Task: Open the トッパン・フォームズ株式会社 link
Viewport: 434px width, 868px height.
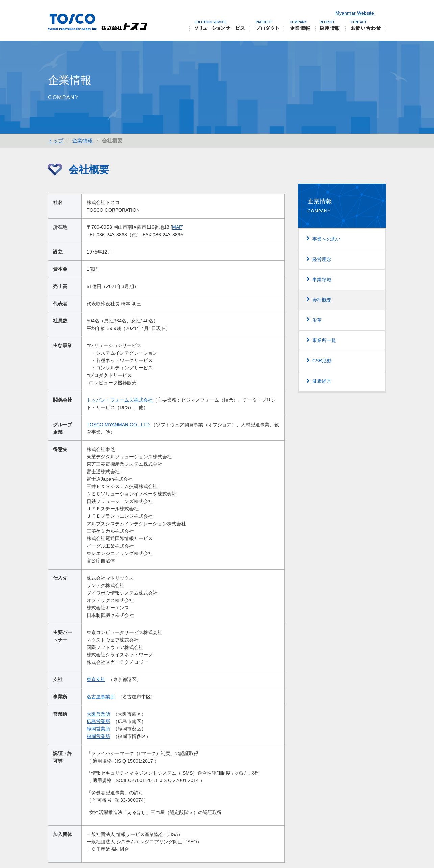Action: click(x=120, y=400)
